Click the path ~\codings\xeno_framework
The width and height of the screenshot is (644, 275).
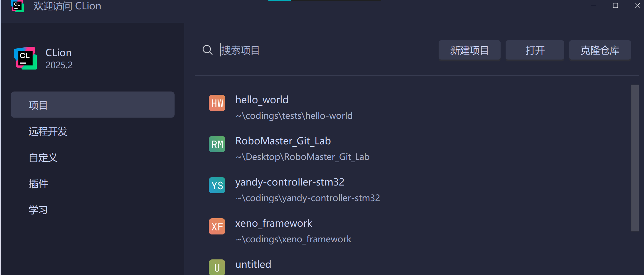pos(294,239)
